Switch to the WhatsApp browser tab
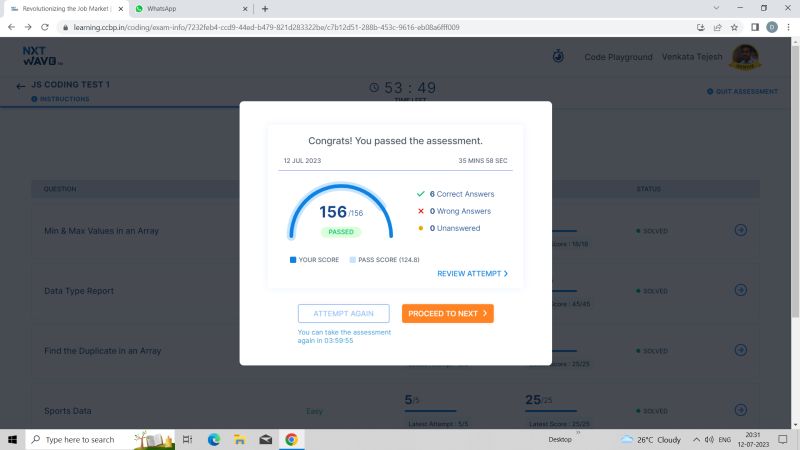800x450 pixels. point(189,9)
